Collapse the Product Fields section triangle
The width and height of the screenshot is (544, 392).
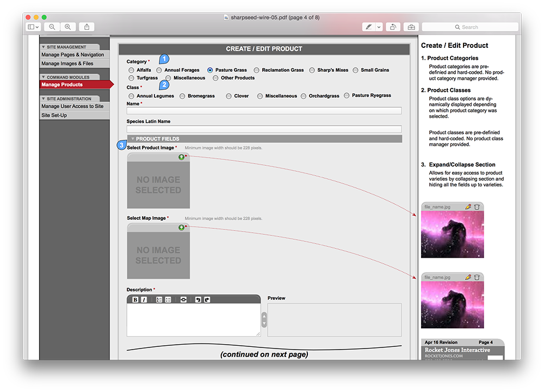132,139
